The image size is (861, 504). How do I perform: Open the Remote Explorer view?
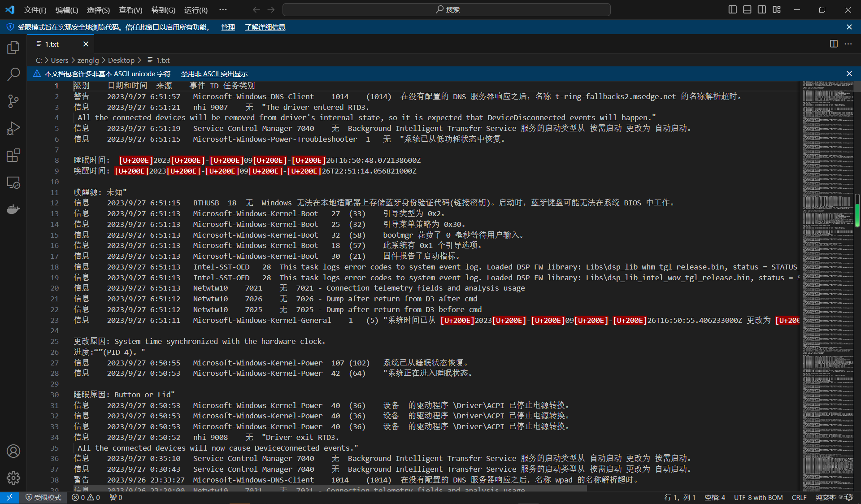pyautogui.click(x=13, y=182)
